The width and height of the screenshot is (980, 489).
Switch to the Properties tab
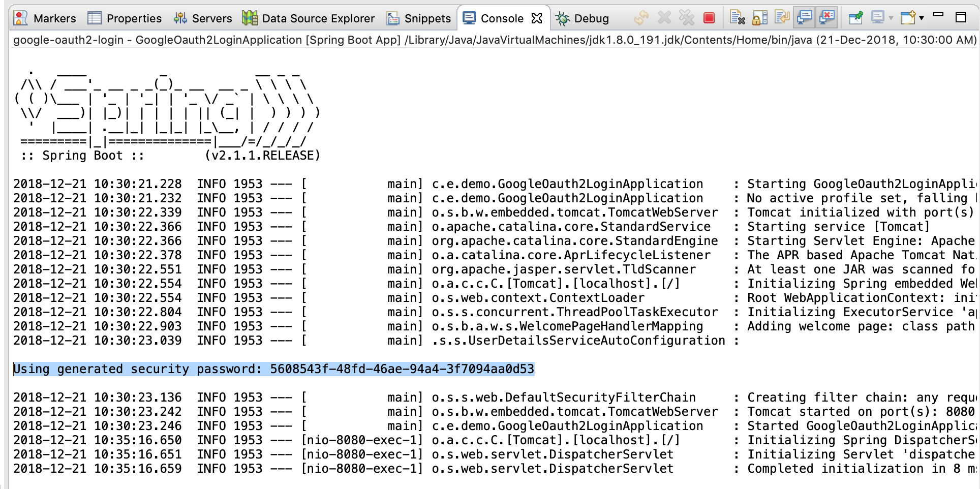(x=125, y=18)
